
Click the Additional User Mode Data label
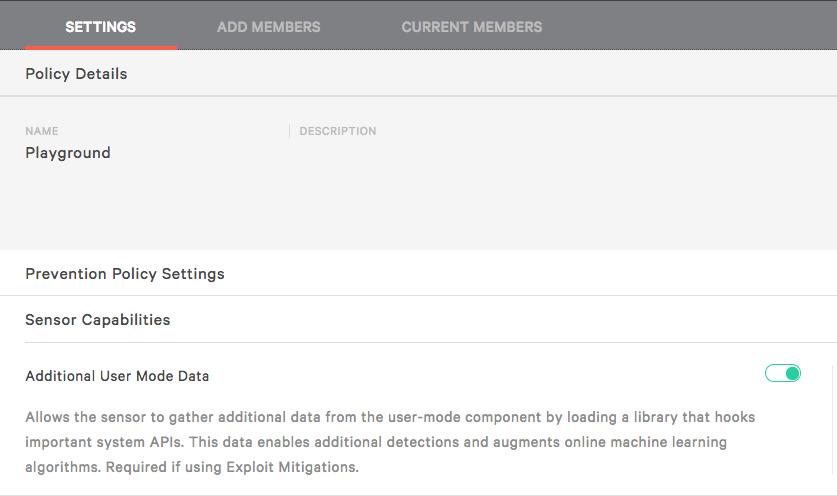(x=117, y=376)
